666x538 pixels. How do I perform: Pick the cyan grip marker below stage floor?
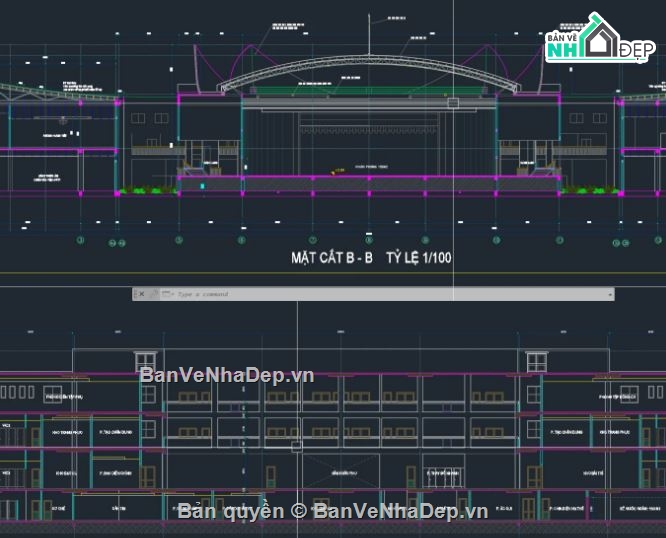point(203,186)
